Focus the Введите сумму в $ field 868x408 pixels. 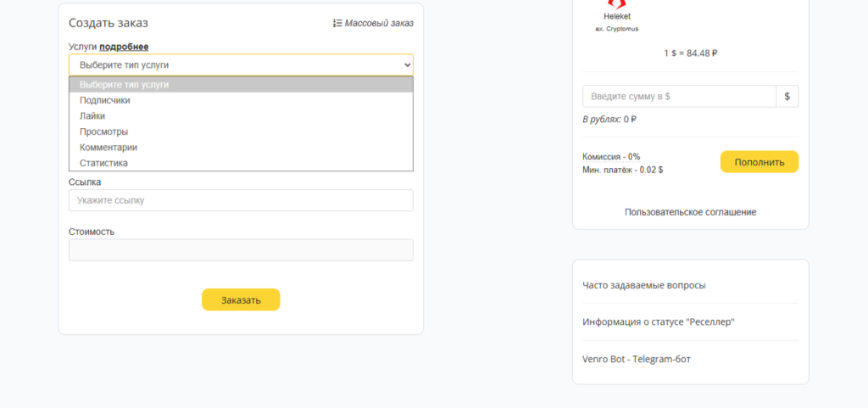tap(679, 97)
